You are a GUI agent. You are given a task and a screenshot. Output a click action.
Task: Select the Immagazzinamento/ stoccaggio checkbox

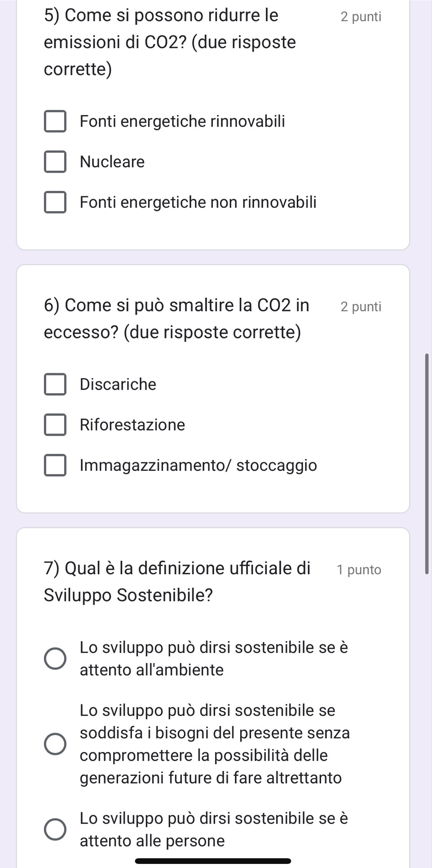pyautogui.click(x=55, y=465)
